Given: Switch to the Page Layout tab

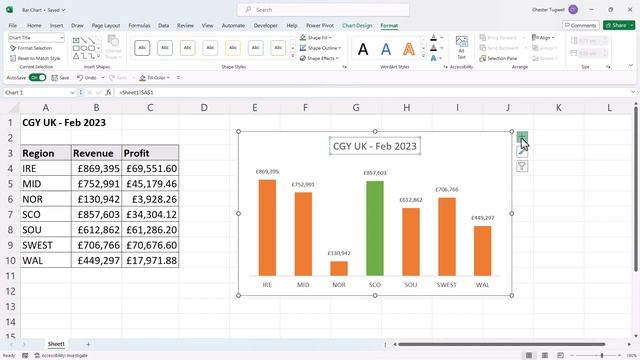Looking at the screenshot, I should click(x=106, y=25).
